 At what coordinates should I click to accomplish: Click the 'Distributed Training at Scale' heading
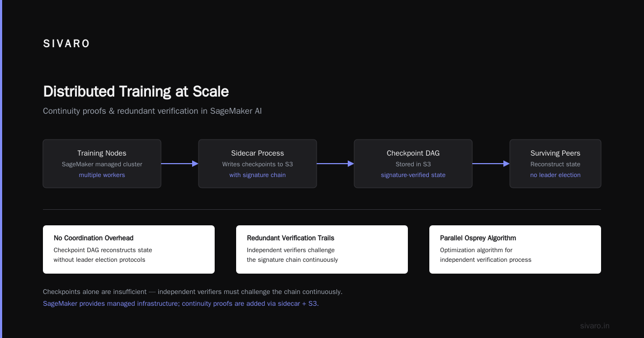136,92
